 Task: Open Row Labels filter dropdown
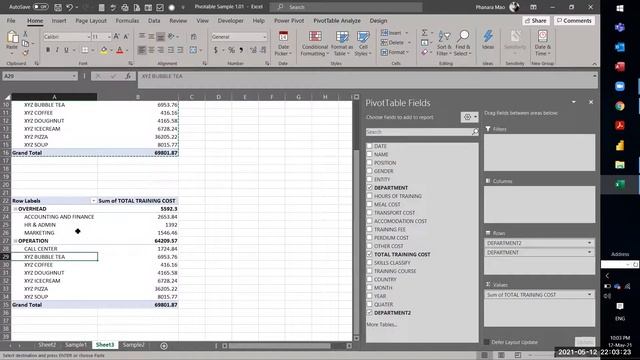pos(93,201)
